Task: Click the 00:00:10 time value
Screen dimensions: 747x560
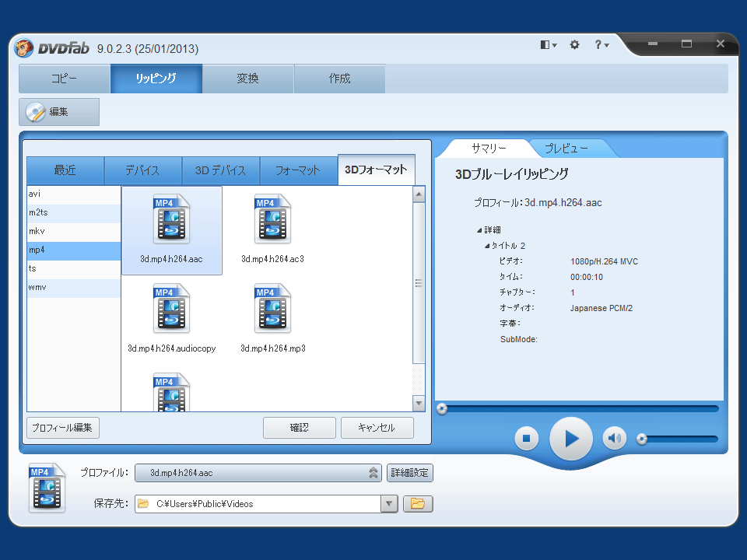Action: point(587,277)
